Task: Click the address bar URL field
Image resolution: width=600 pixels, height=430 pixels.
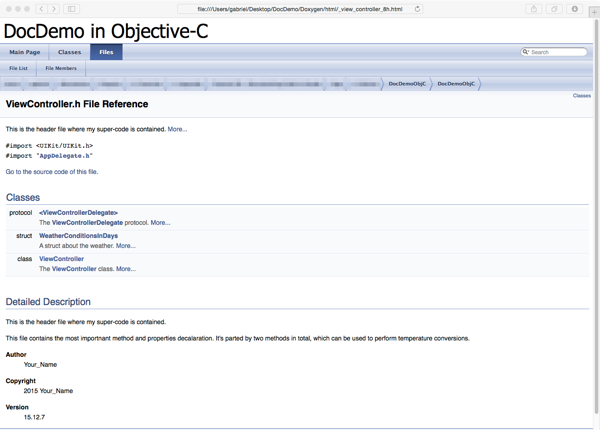Action: (300, 9)
